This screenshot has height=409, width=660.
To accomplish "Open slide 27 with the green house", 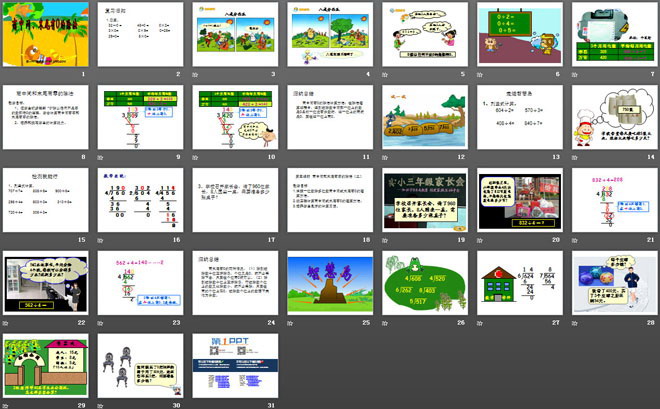I will [516, 282].
